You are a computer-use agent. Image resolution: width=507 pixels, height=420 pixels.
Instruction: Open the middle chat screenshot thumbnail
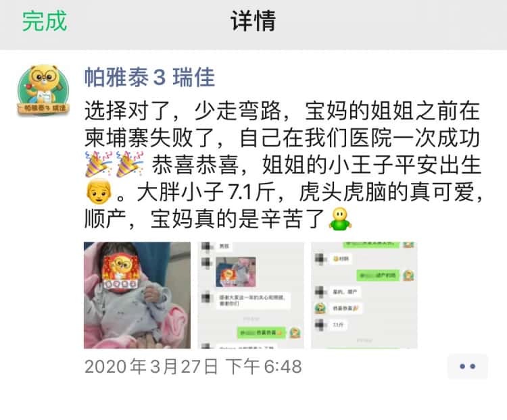tap(251, 295)
